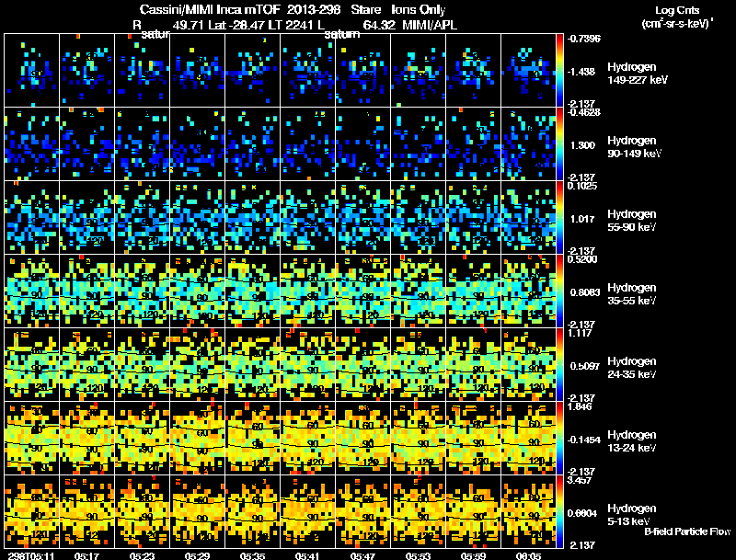Select the 149-227 keV panel at 06:05
The width and height of the screenshot is (736, 560).
coord(528,71)
